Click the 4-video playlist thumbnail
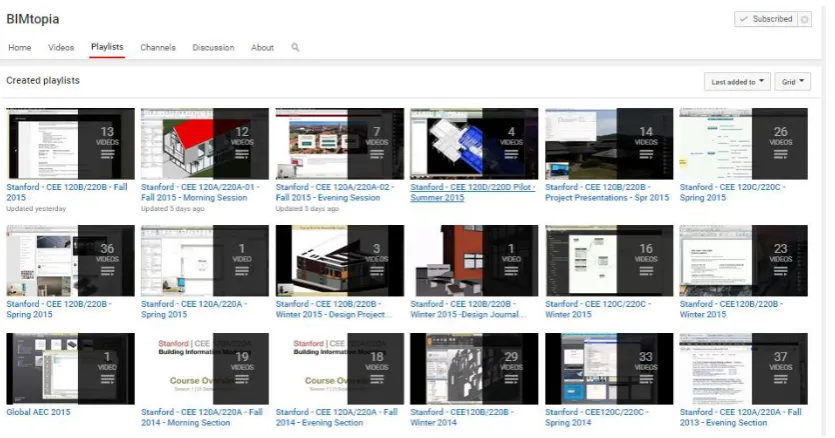This screenshot has width=835, height=438. pyautogui.click(x=474, y=144)
